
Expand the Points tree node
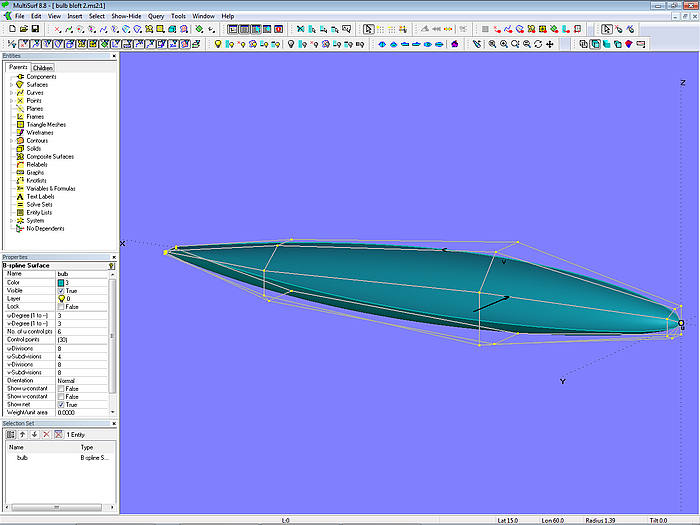coord(11,101)
